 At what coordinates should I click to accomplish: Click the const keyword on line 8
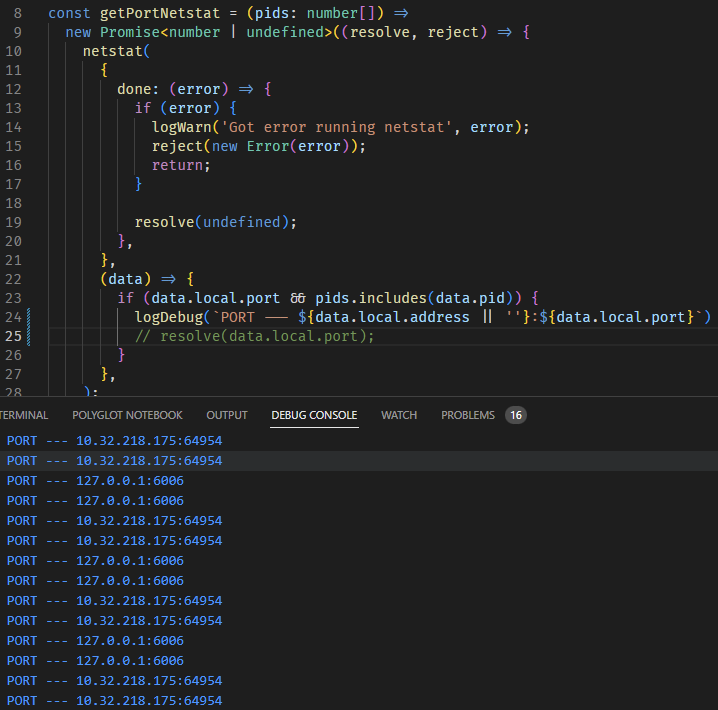tap(69, 13)
